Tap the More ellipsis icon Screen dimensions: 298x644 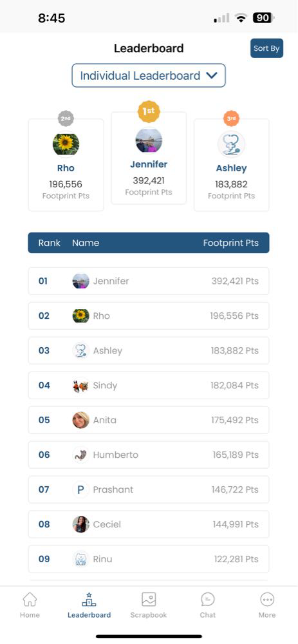click(x=267, y=600)
